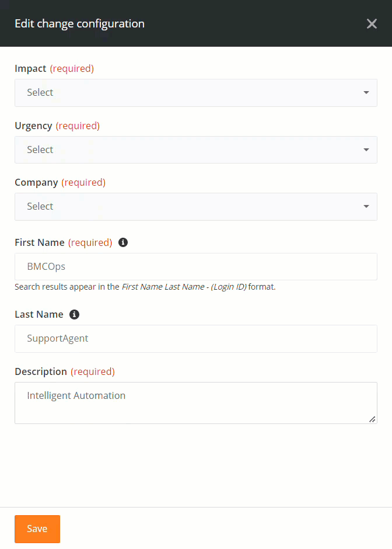
Task: Show the First Name info tooltip icon
Action: click(x=123, y=242)
